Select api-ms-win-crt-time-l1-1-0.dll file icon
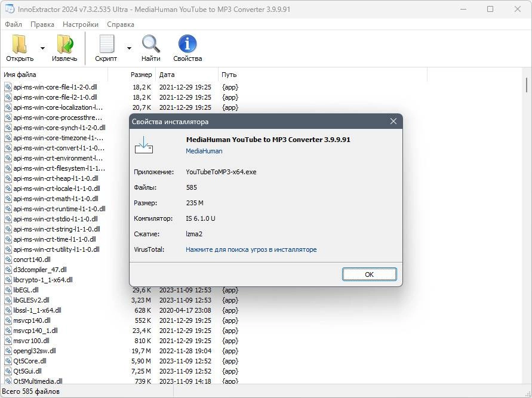The height and width of the screenshot is (398, 532). coord(8,239)
